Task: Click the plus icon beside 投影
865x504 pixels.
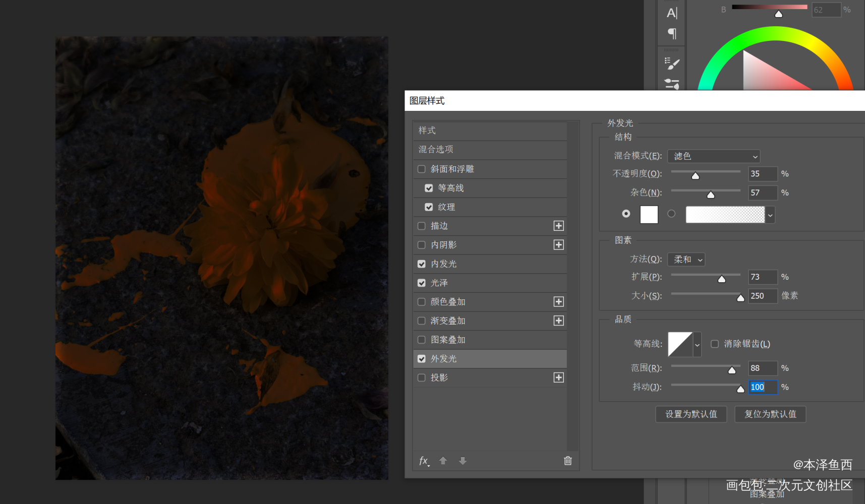Action: 558,377
